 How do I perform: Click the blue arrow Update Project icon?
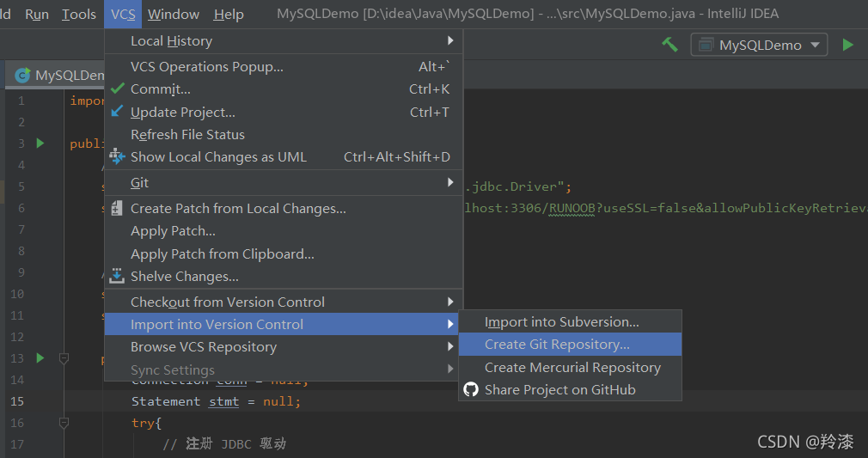(x=117, y=112)
